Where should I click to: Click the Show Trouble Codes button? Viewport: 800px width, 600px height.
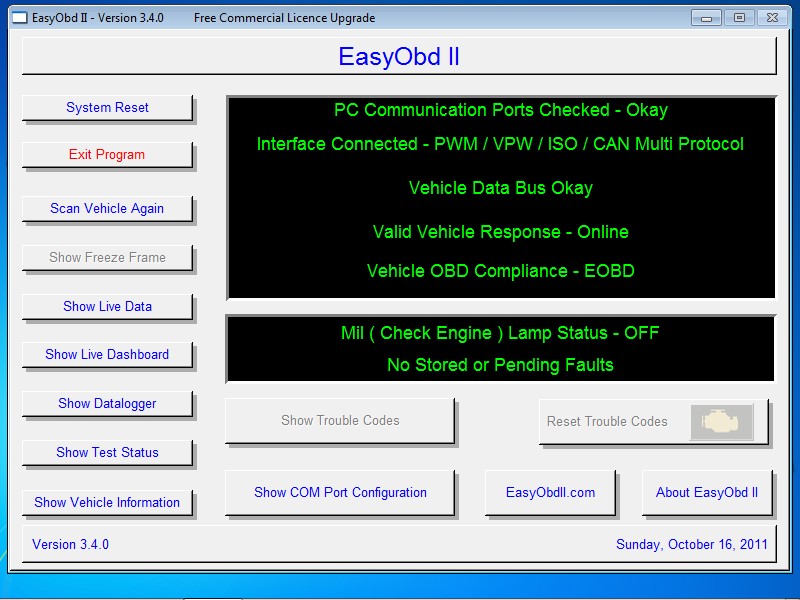click(x=340, y=421)
